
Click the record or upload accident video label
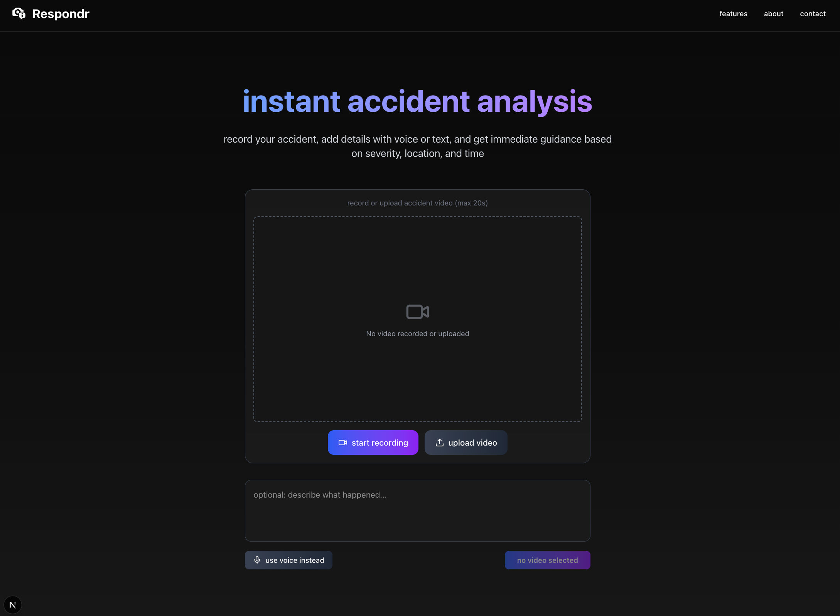point(417,203)
